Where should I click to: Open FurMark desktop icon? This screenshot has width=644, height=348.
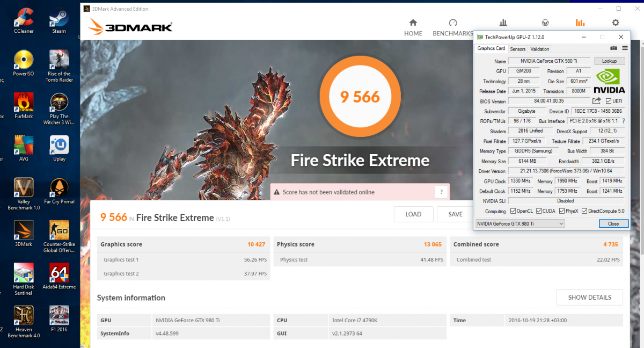tap(24, 106)
